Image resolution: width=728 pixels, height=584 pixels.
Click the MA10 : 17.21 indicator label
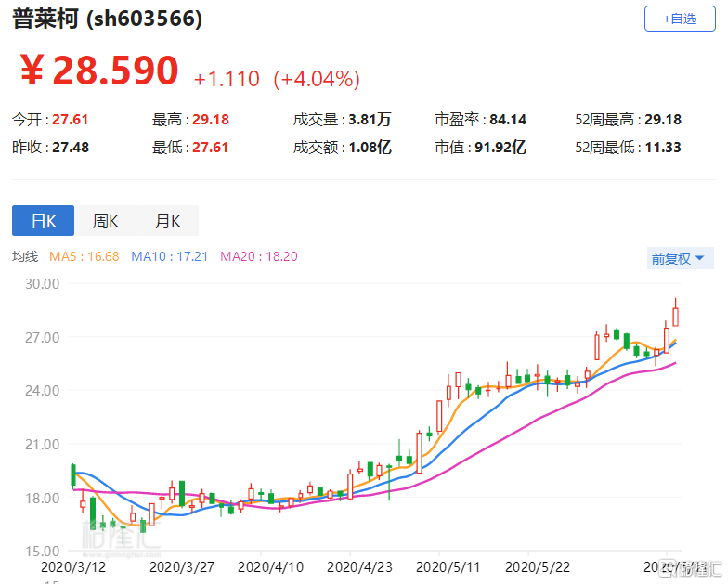(169, 256)
